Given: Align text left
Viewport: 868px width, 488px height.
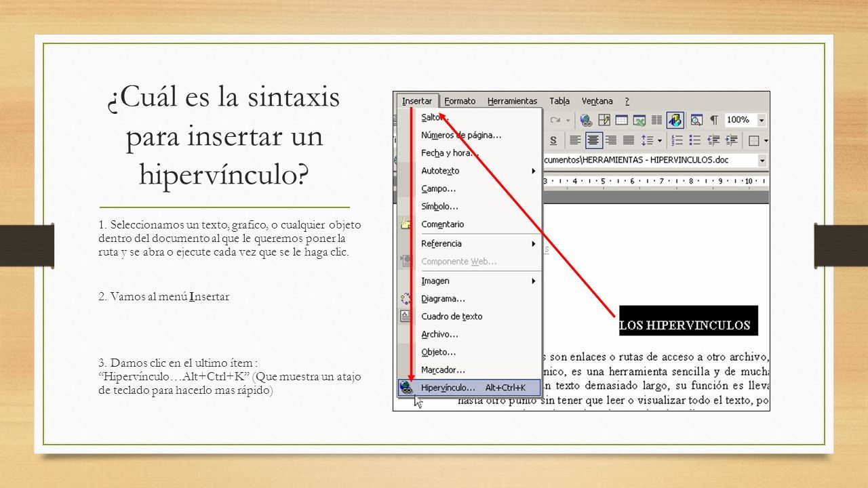Looking at the screenshot, I should pyautogui.click(x=576, y=140).
